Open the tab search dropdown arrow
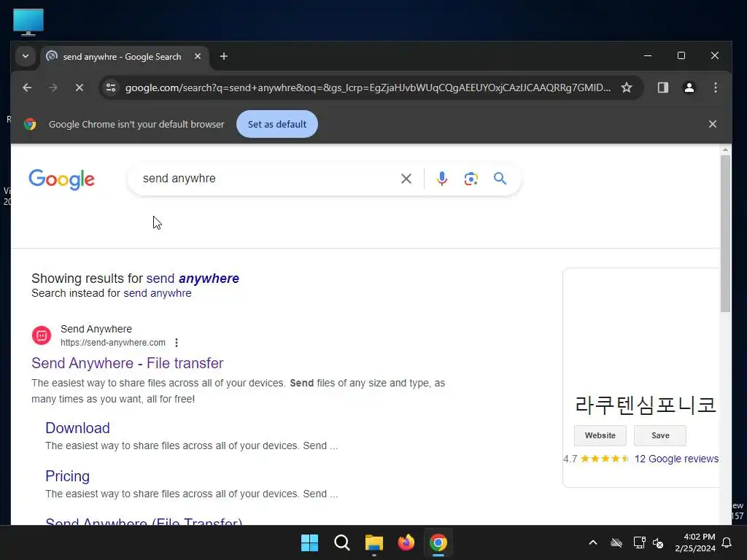 click(26, 56)
